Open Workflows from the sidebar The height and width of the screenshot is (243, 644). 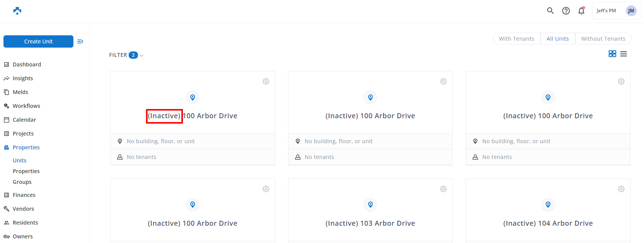click(x=26, y=106)
